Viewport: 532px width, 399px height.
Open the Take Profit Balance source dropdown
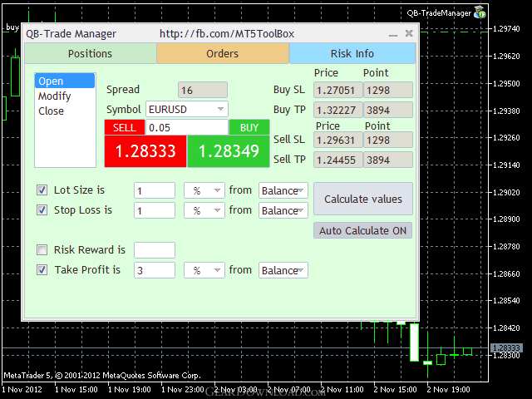click(283, 270)
